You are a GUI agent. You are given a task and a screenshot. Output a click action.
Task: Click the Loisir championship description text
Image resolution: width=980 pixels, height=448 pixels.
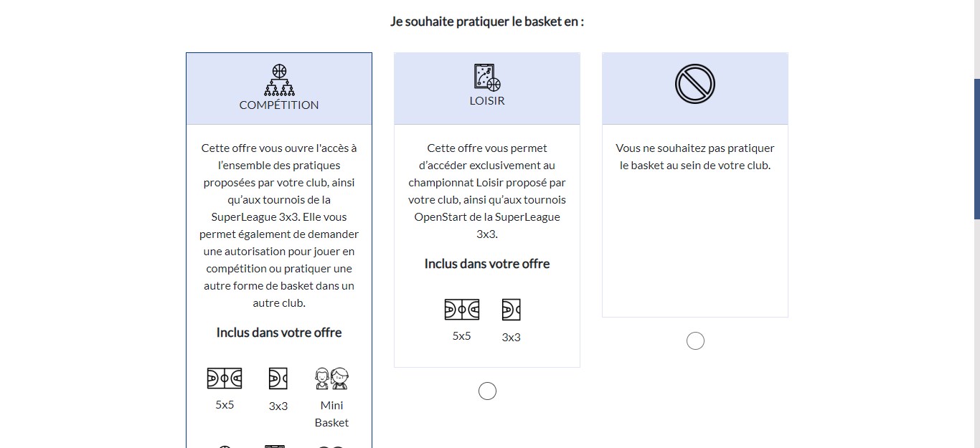[487, 191]
